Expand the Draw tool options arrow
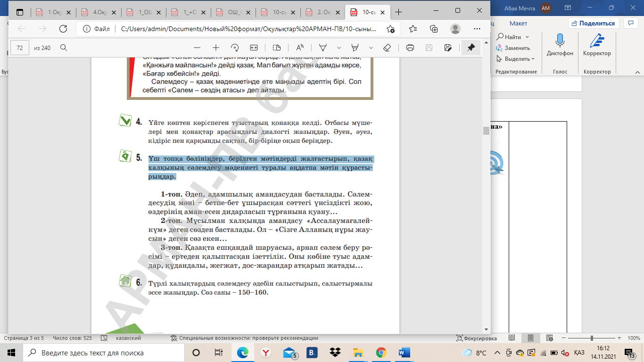The height and width of the screenshot is (362, 644). [339, 48]
